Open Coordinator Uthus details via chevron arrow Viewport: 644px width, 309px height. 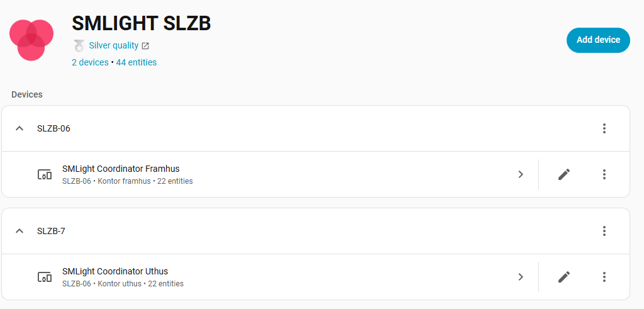(521, 277)
